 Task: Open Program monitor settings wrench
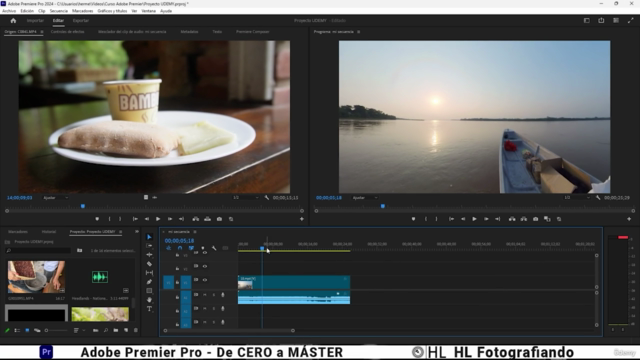point(598,198)
